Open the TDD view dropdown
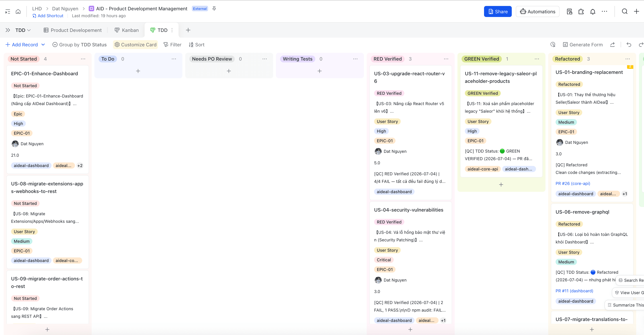 click(x=23, y=30)
